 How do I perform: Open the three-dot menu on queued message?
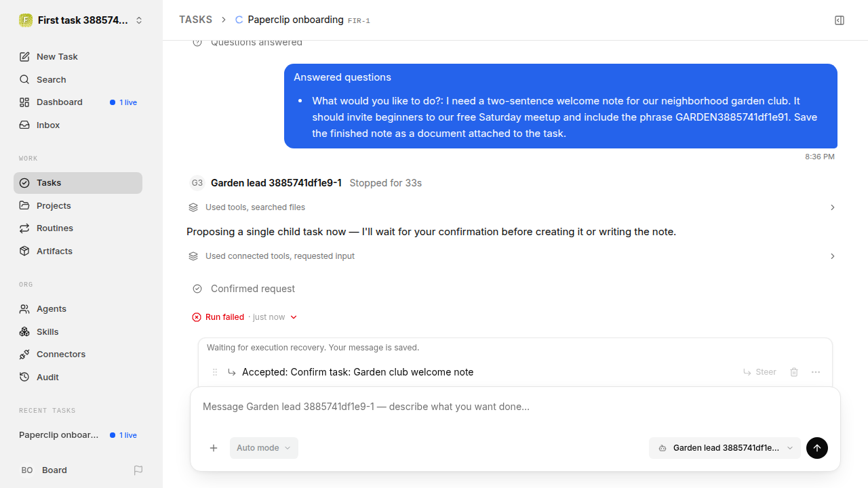[x=816, y=372]
